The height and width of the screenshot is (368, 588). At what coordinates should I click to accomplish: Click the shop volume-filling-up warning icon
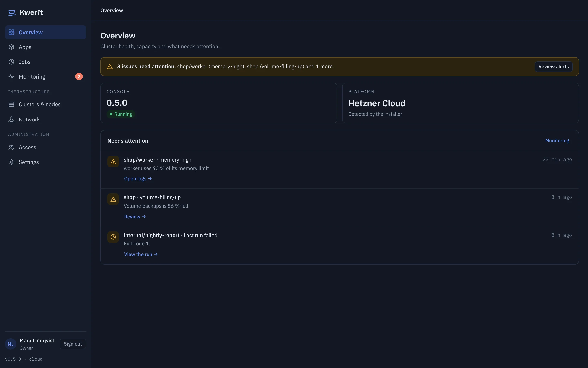(113, 199)
